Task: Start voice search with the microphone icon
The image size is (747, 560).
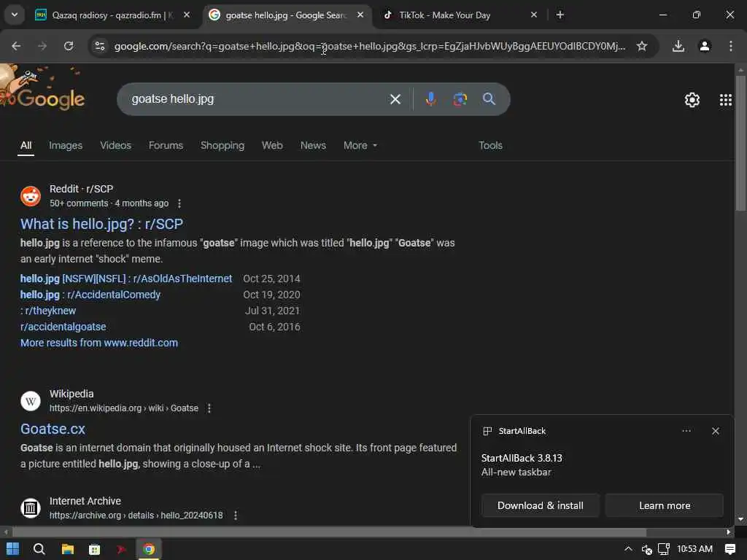Action: [430, 99]
